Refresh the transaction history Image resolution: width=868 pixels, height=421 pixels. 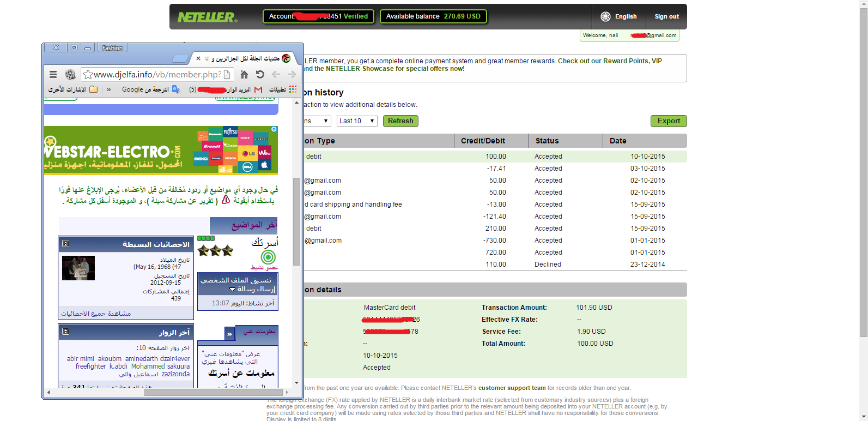coord(400,121)
